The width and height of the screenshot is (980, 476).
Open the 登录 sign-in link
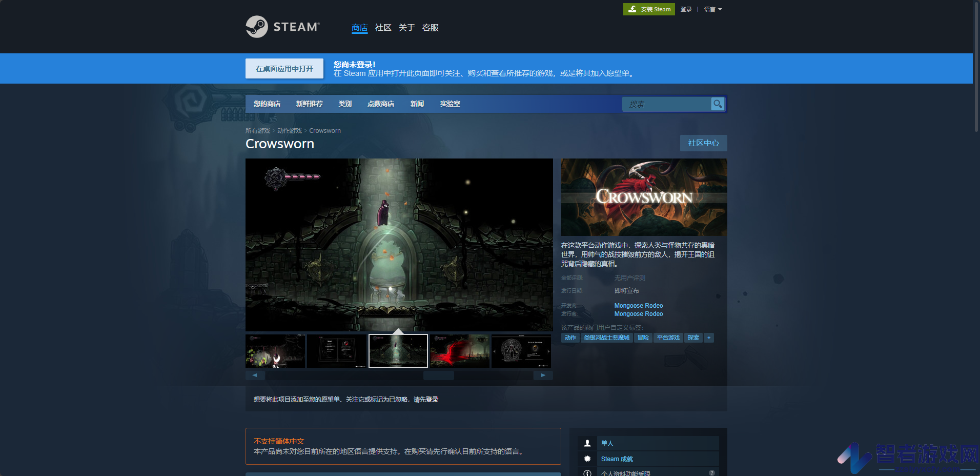click(686, 9)
